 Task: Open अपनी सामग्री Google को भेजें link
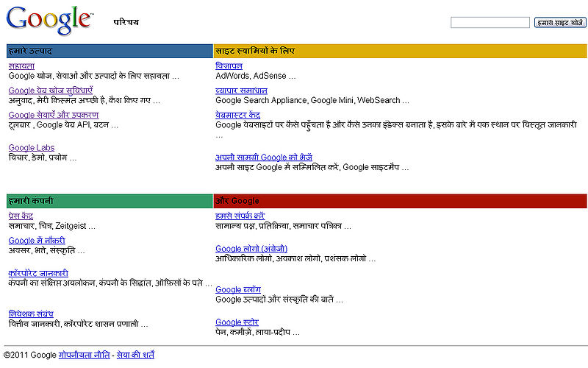coord(264,158)
